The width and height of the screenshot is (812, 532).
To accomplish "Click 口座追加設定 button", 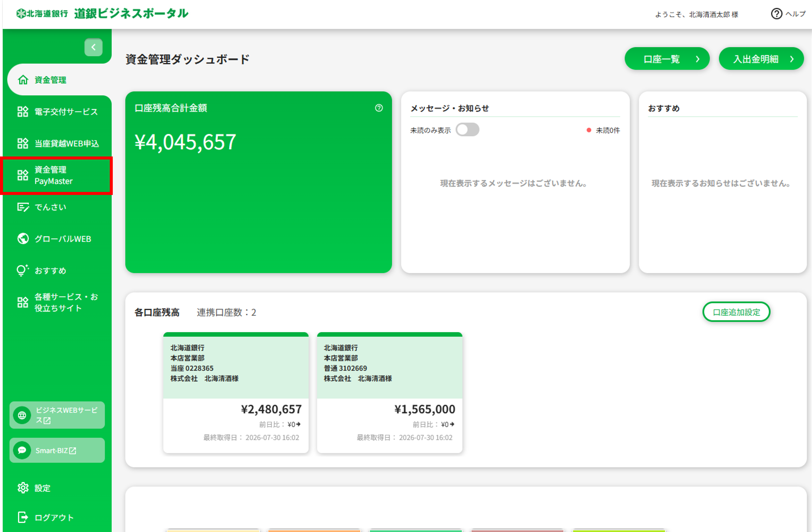I will click(736, 312).
